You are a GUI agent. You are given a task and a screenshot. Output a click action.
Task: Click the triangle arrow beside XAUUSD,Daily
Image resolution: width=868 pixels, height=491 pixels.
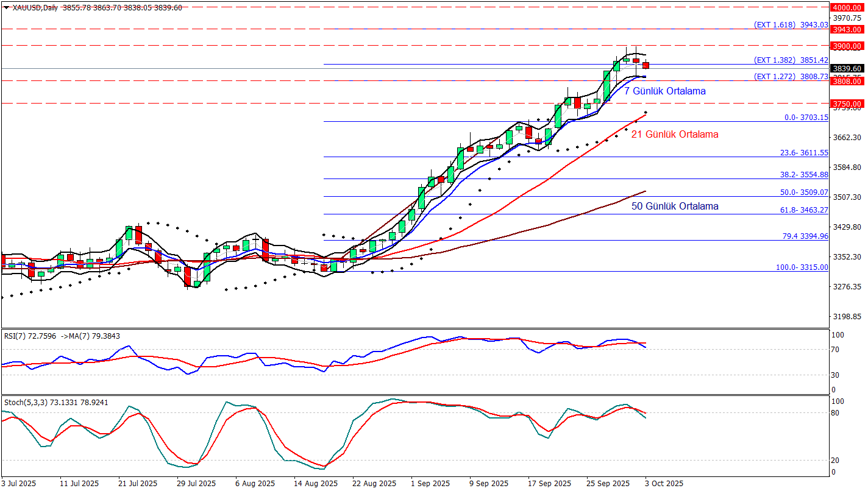[x=6, y=8]
